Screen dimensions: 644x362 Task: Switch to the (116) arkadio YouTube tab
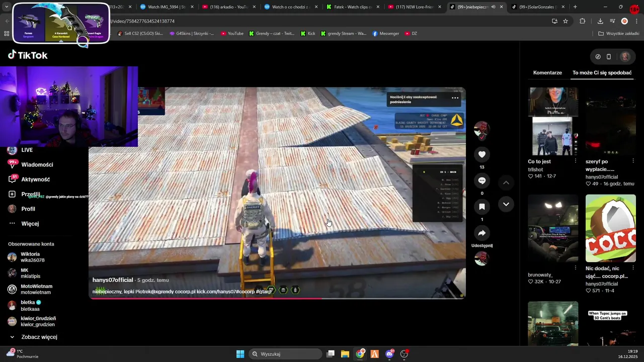[x=229, y=7]
